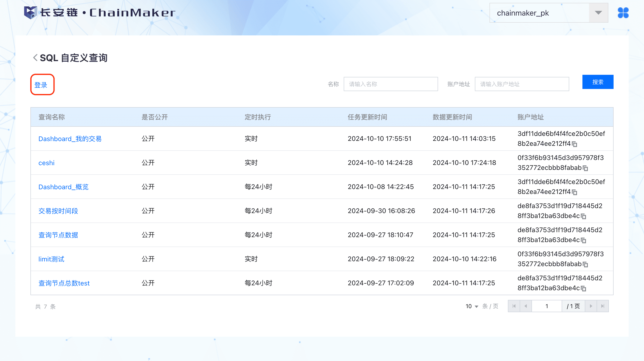The image size is (644, 361).
Task: Expand the 10 per-page selector
Action: 472,306
